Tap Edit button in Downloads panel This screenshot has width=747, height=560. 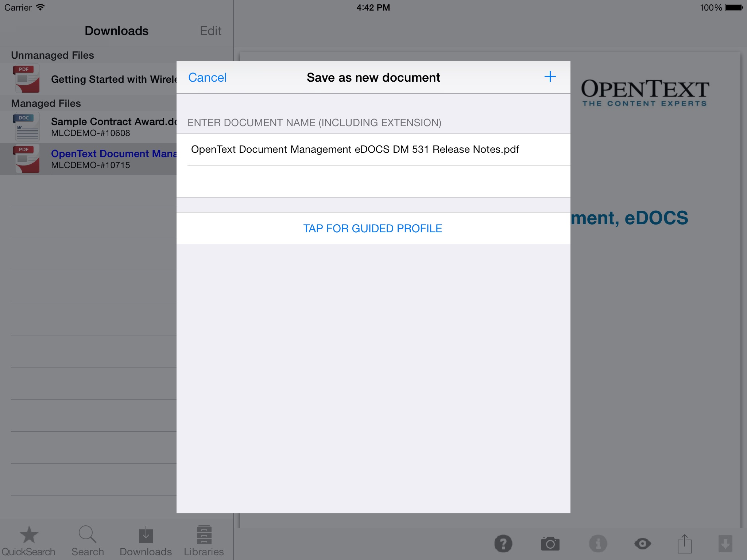[209, 30]
